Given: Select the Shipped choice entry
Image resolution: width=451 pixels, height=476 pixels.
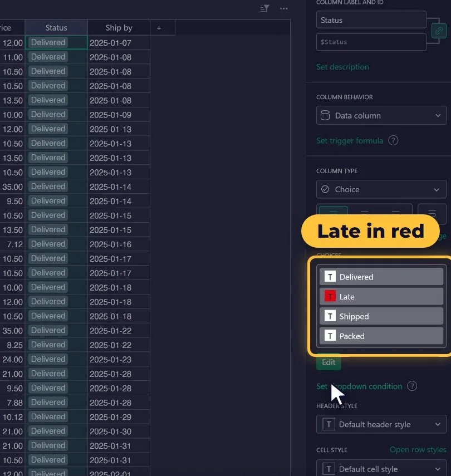Looking at the screenshot, I should point(381,316).
